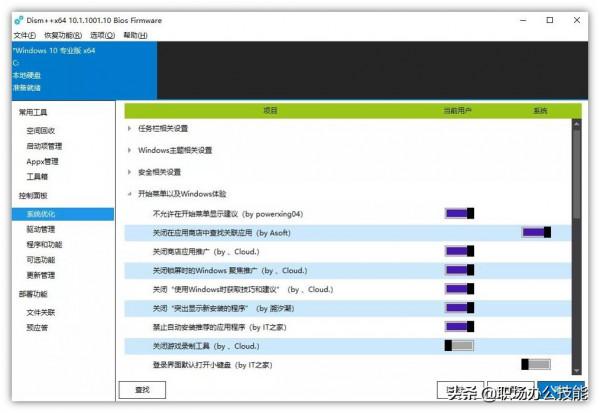Toggle 关闭在应用商店中查找关联应用 system switch

click(x=536, y=232)
